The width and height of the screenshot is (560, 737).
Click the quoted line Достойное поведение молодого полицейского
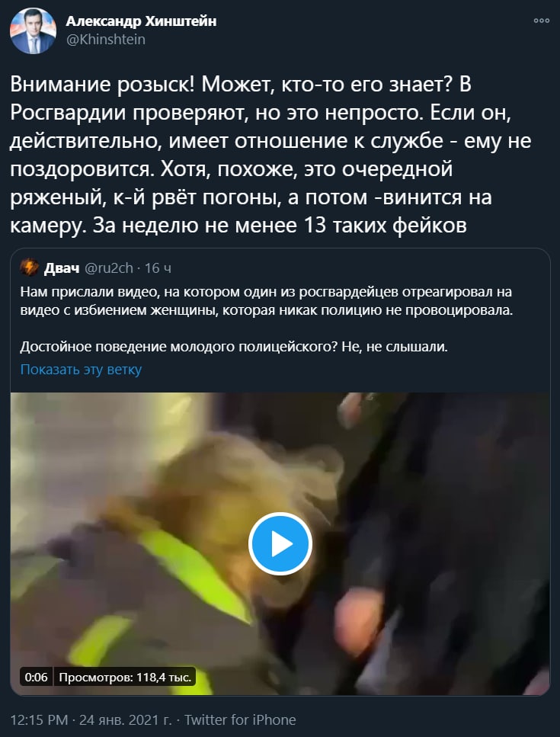pyautogui.click(x=234, y=347)
